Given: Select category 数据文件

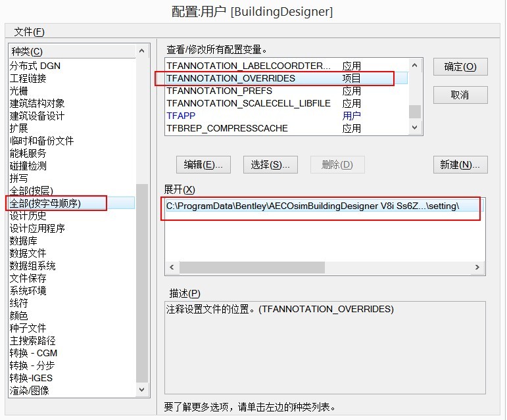Looking at the screenshot, I should (72, 253).
